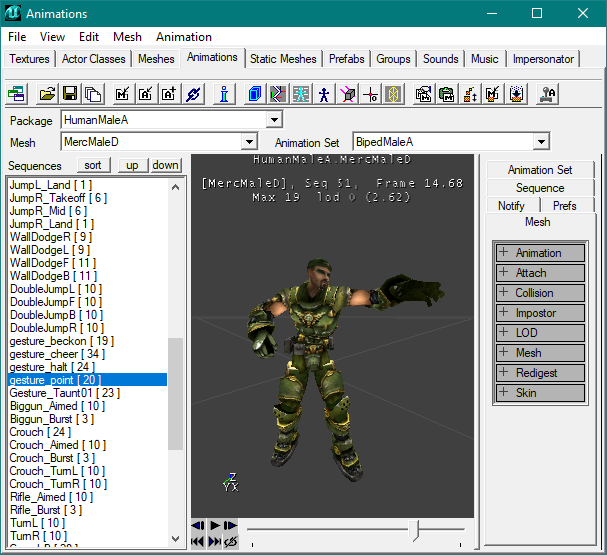Click the download arrow into box icon
Screen dimensions: 607x555
(516, 94)
